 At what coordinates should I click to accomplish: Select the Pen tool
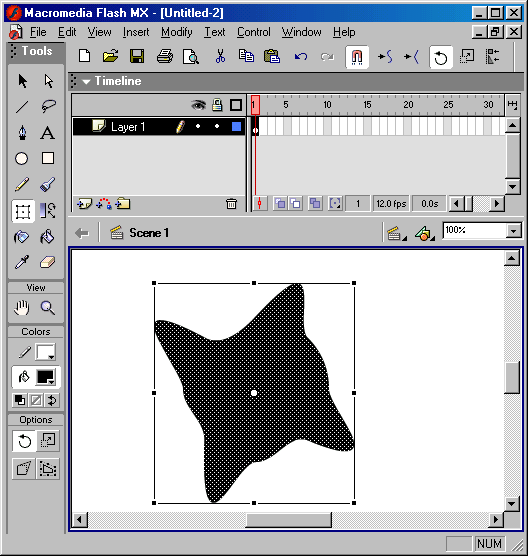tap(22, 133)
